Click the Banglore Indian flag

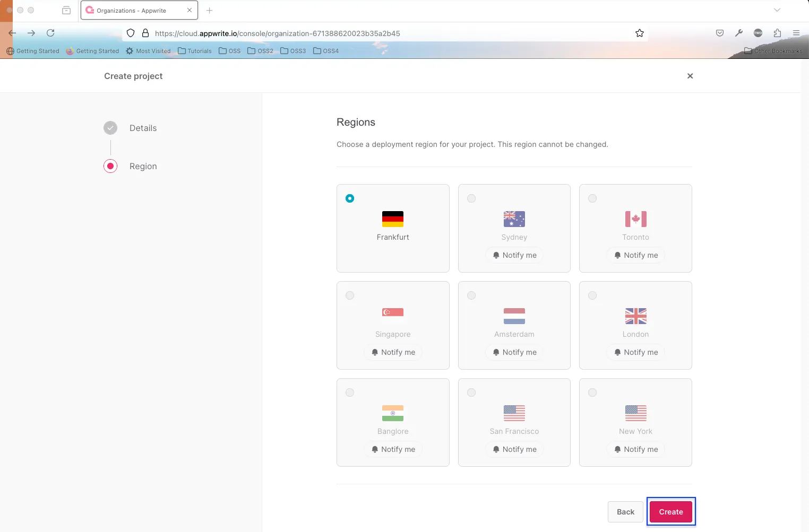pos(393,413)
